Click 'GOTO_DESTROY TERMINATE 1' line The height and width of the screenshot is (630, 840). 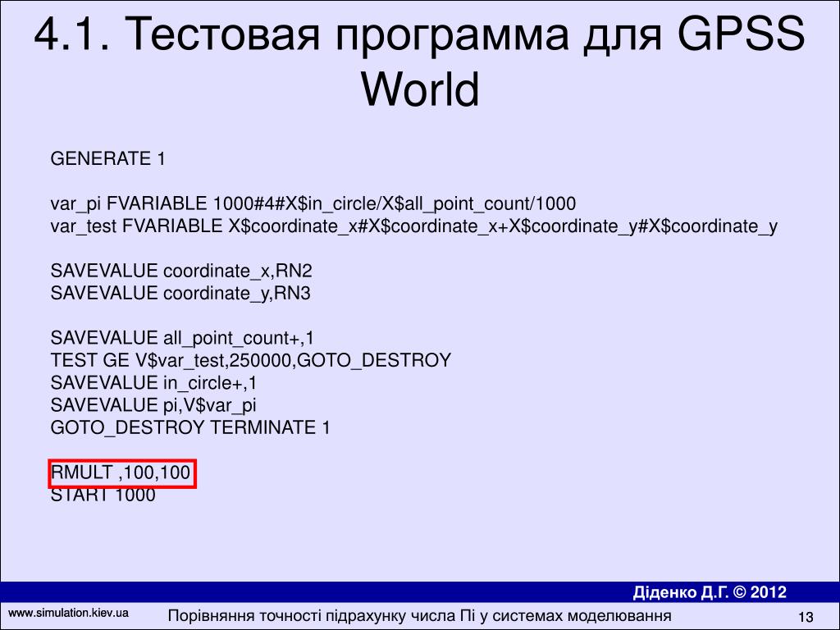coord(190,427)
